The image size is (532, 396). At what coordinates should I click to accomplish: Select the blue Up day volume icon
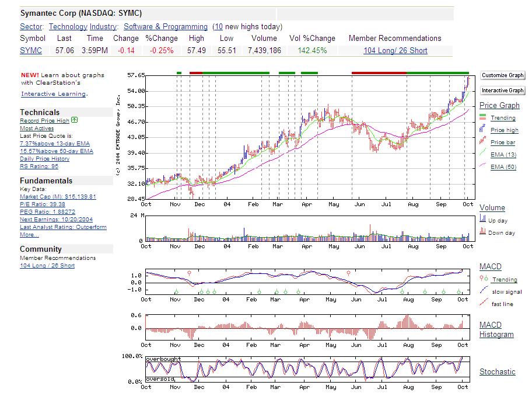pos(483,218)
